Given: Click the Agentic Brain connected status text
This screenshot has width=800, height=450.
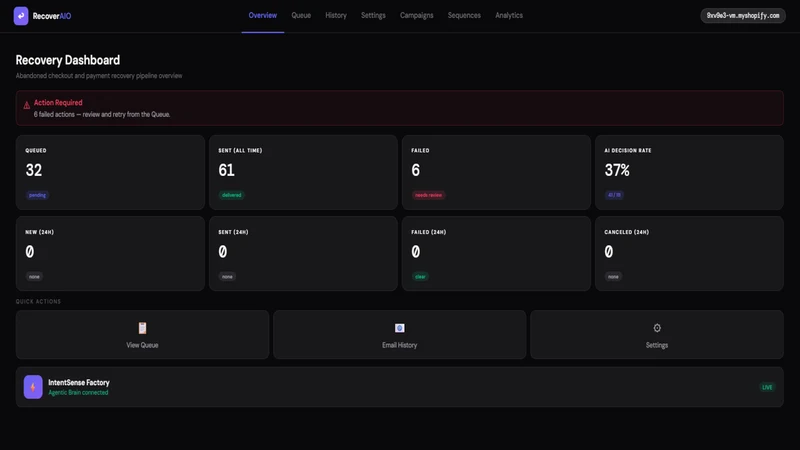Looking at the screenshot, I should tap(78, 392).
